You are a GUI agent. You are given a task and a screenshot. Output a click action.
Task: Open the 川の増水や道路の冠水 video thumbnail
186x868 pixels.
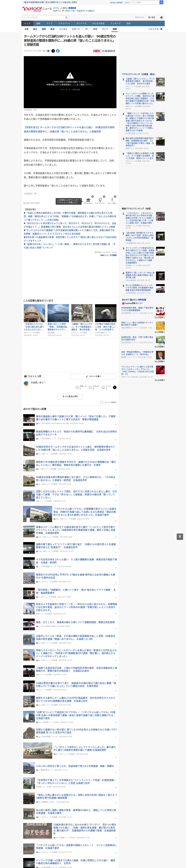106,313
